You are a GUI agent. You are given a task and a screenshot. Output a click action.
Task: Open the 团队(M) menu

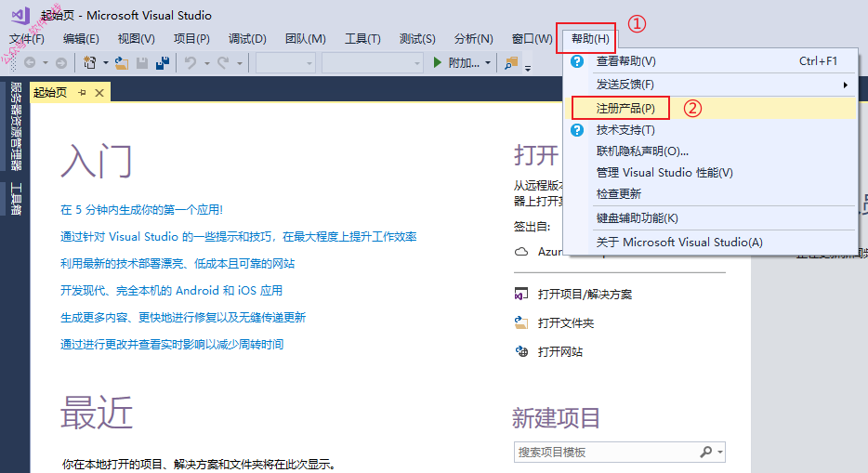[306, 39]
